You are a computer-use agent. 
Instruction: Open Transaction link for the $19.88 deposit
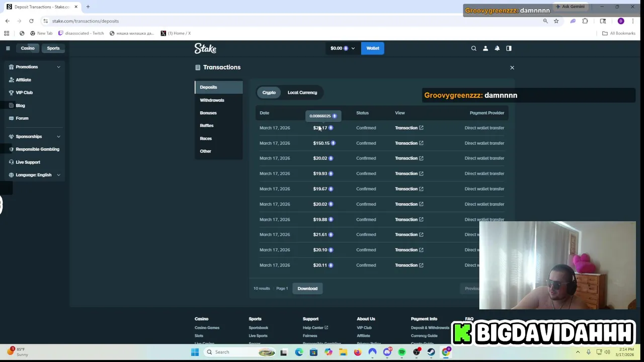pyautogui.click(x=409, y=220)
